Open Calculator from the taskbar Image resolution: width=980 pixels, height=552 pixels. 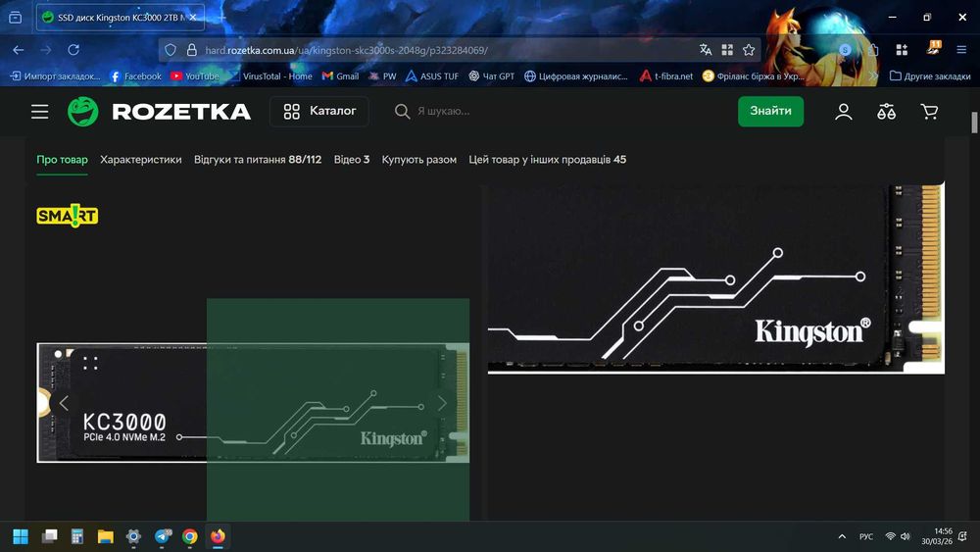click(x=77, y=536)
